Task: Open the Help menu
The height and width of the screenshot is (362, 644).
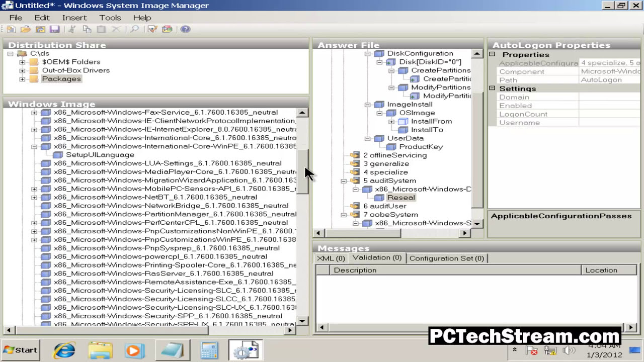Action: coord(142,18)
